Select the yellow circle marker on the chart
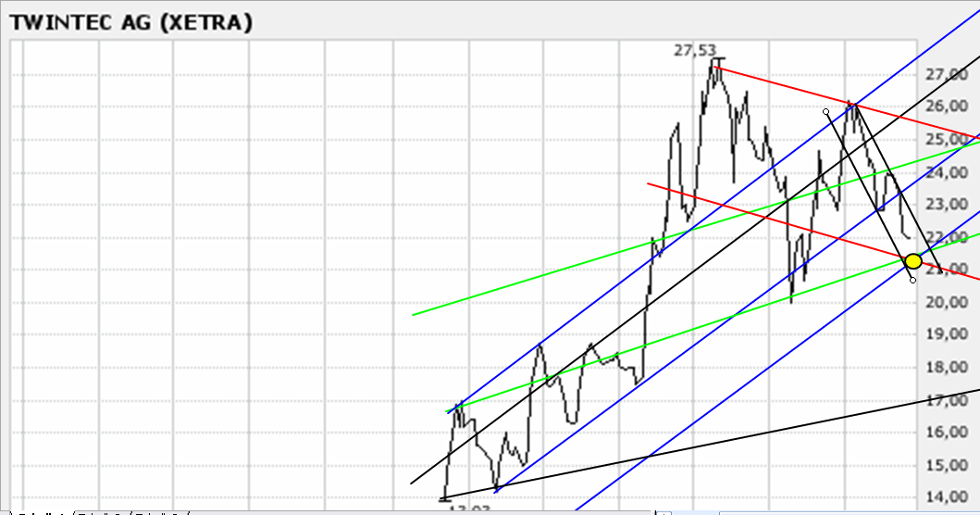Screen dimensions: 980x515 [x=913, y=261]
